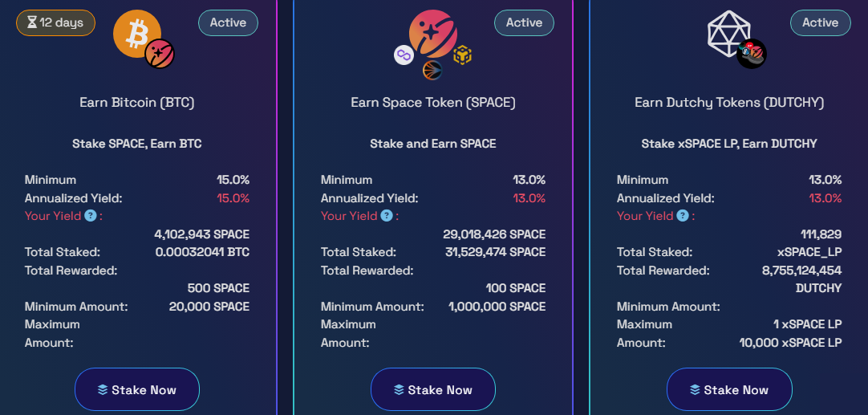Click the Space token logo in center card

click(433, 34)
